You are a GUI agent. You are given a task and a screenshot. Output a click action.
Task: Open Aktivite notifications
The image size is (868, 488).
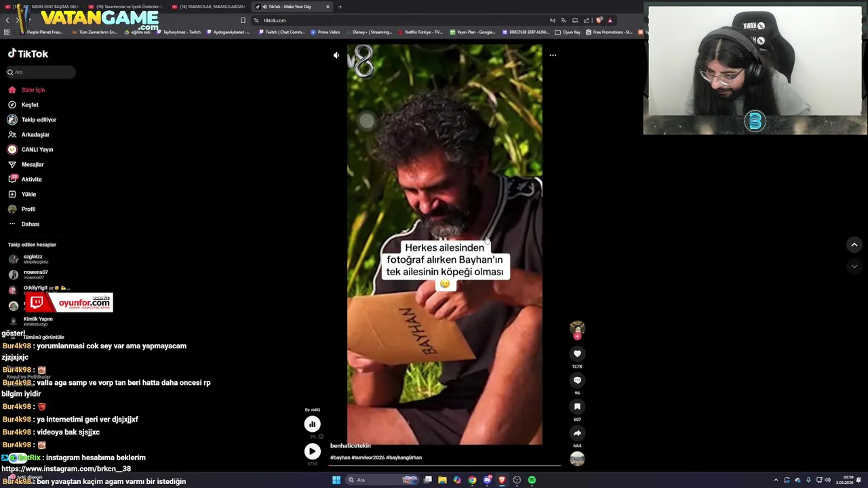(x=24, y=179)
